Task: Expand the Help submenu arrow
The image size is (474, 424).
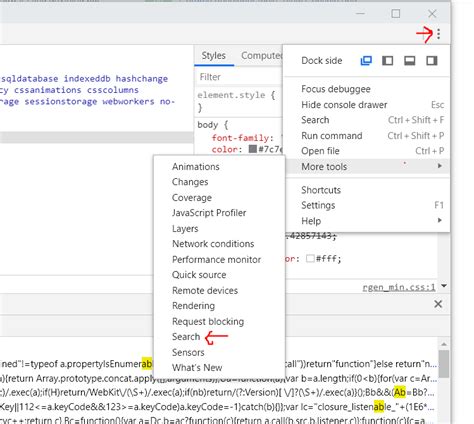Action: click(440, 220)
